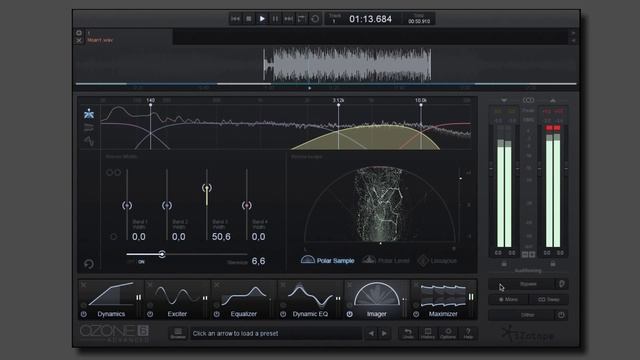Click the playhead marker below the waveform
Image resolution: width=640 pixels, height=360 pixels.
(x=309, y=88)
